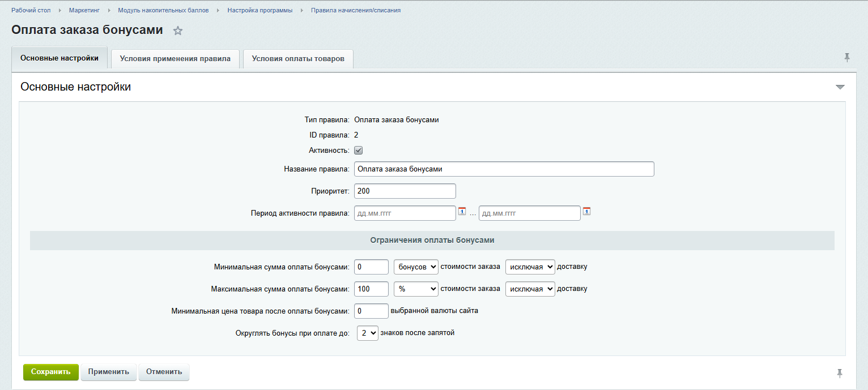This screenshot has width=868, height=390.
Task: Open calendar for activity period end date
Action: 586,212
